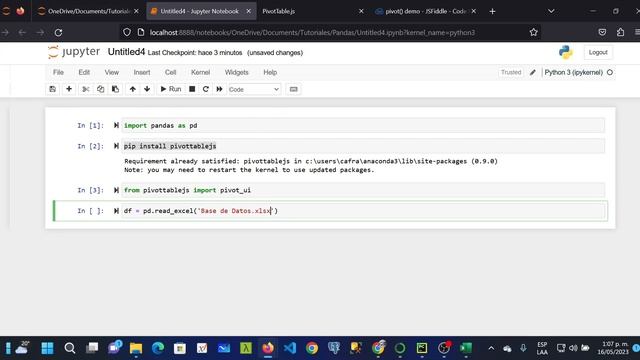Open the command palette keyboard icon
640x360 pixels.
[293, 89]
